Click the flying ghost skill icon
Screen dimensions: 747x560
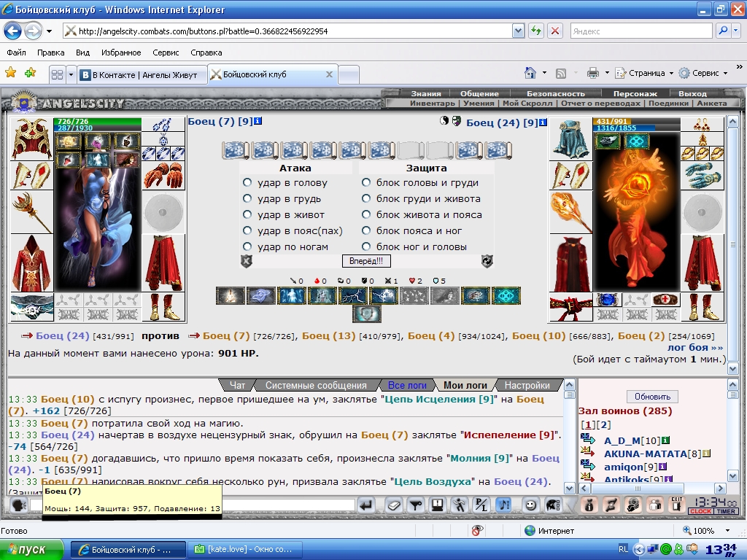260,296
